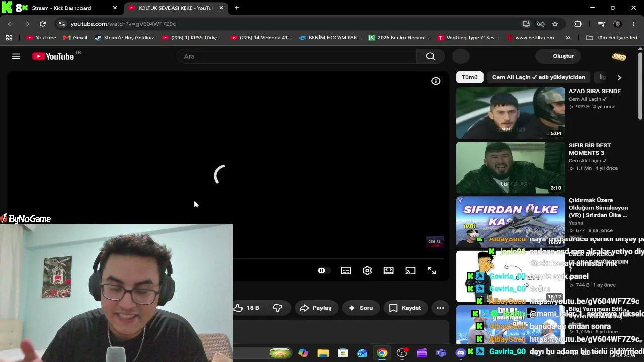This screenshot has height=362, width=644.
Task: Open the Chrome profile avatar
Action: point(618,24)
